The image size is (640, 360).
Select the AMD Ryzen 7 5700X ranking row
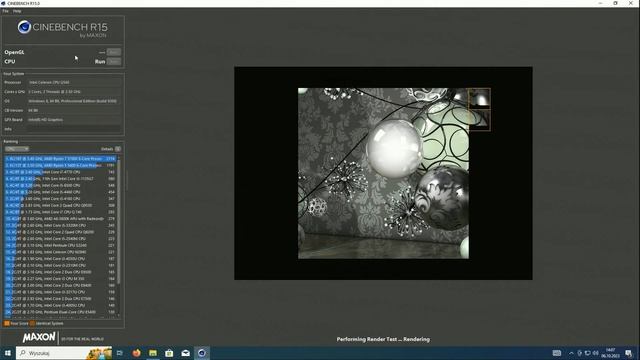[60, 158]
